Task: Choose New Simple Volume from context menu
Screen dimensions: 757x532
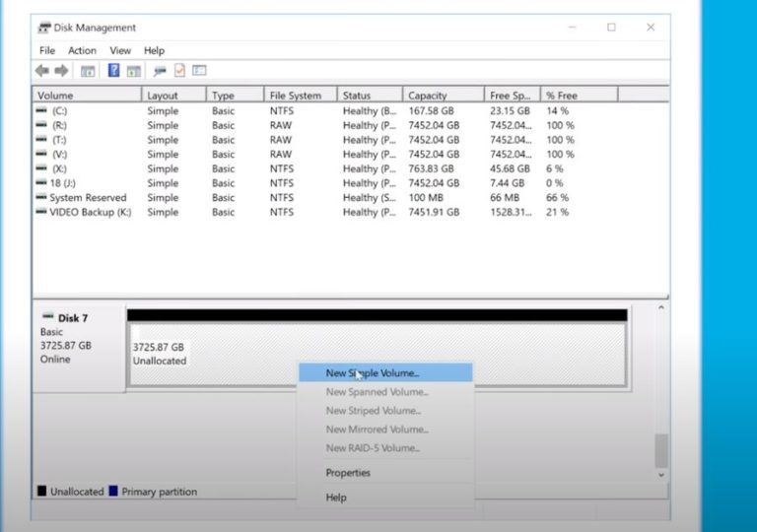Action: (x=373, y=373)
